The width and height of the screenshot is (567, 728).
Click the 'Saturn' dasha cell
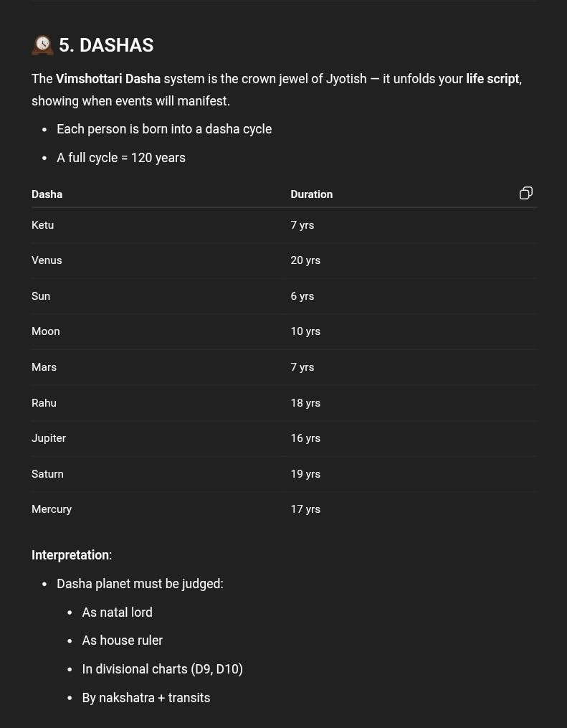pyautogui.click(x=47, y=474)
